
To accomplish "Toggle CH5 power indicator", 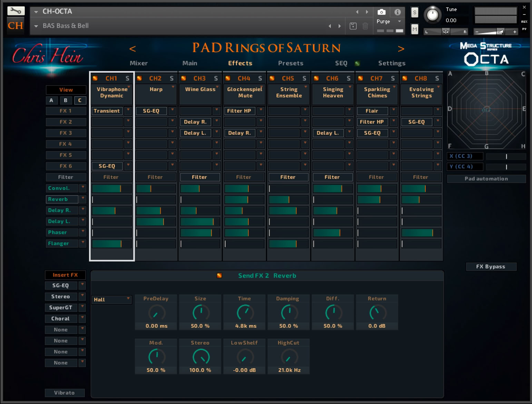I will (x=272, y=78).
